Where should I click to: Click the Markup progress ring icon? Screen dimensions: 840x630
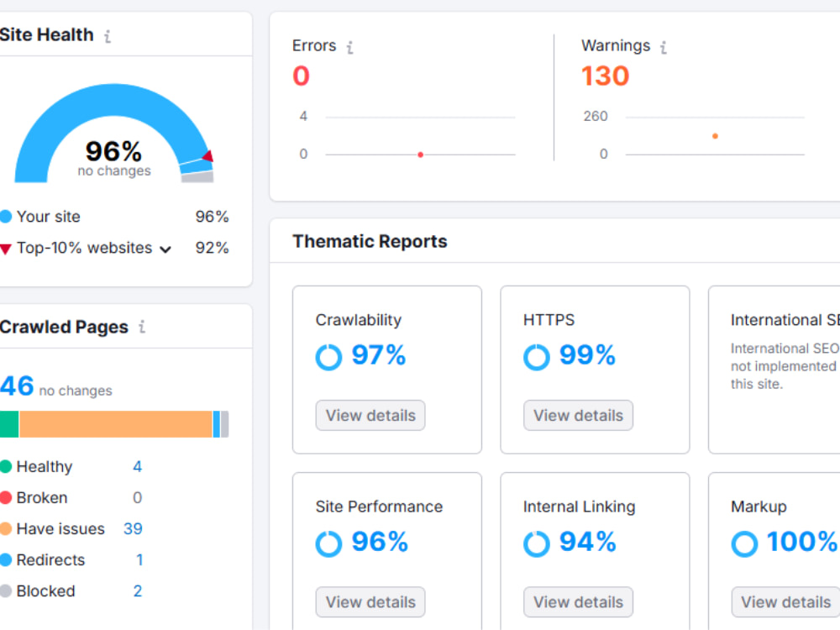click(x=744, y=543)
